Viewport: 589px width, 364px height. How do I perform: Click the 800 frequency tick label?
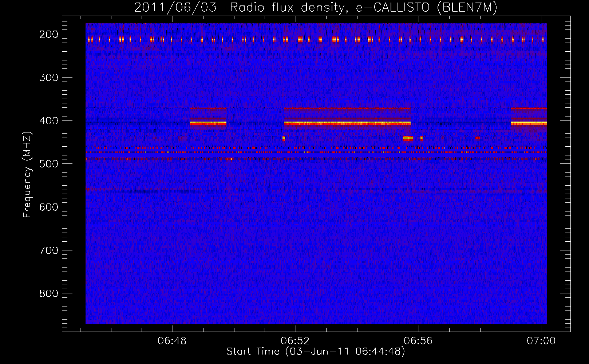[x=48, y=293]
